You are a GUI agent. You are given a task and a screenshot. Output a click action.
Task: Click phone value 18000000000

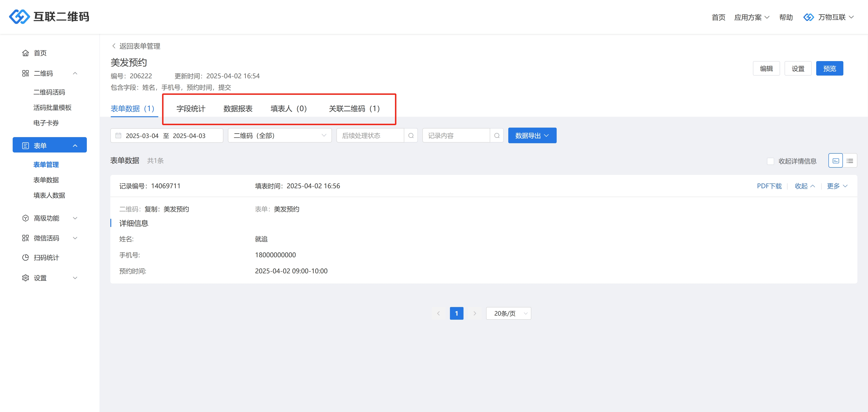tap(275, 255)
